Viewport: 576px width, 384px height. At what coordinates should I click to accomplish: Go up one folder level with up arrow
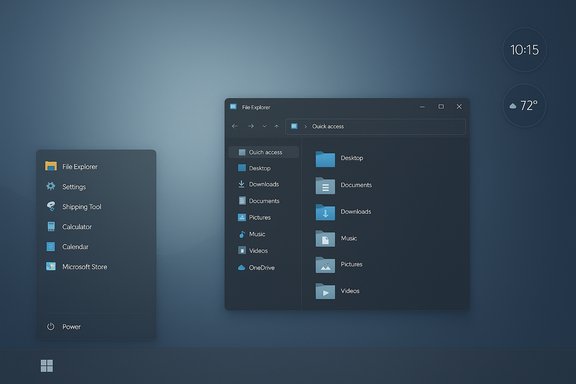pyautogui.click(x=276, y=126)
